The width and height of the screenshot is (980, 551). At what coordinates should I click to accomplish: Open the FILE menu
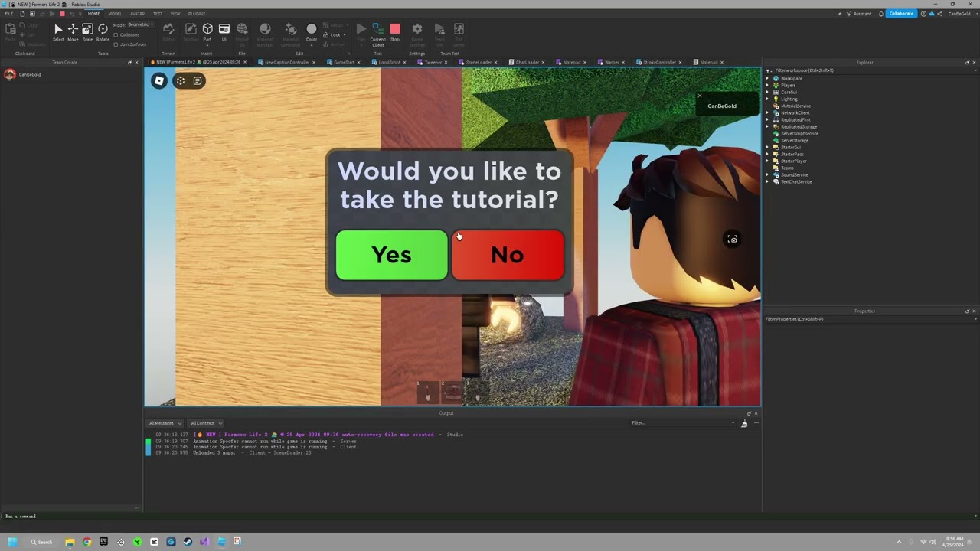pos(9,14)
